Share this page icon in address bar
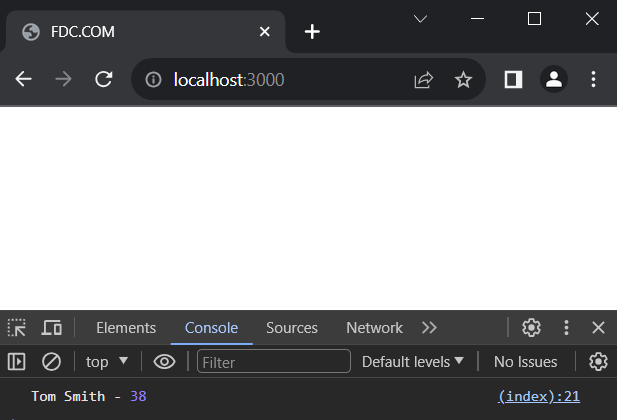 pos(423,80)
